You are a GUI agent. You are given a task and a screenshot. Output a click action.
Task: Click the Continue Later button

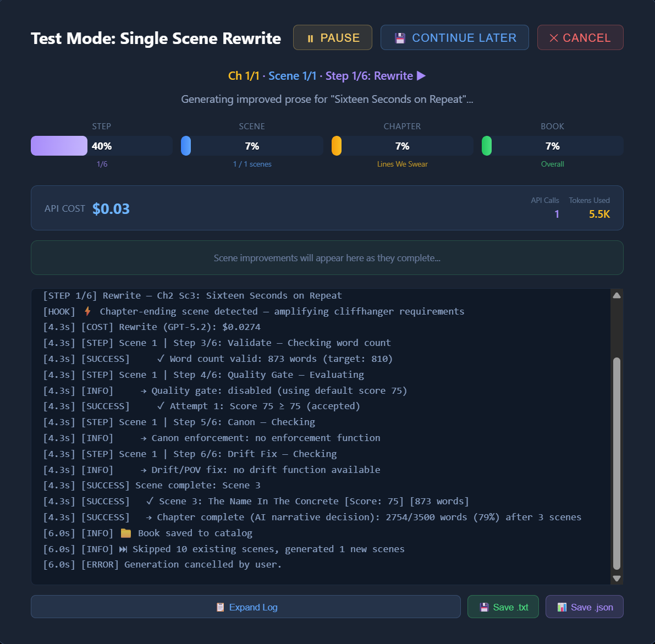454,37
